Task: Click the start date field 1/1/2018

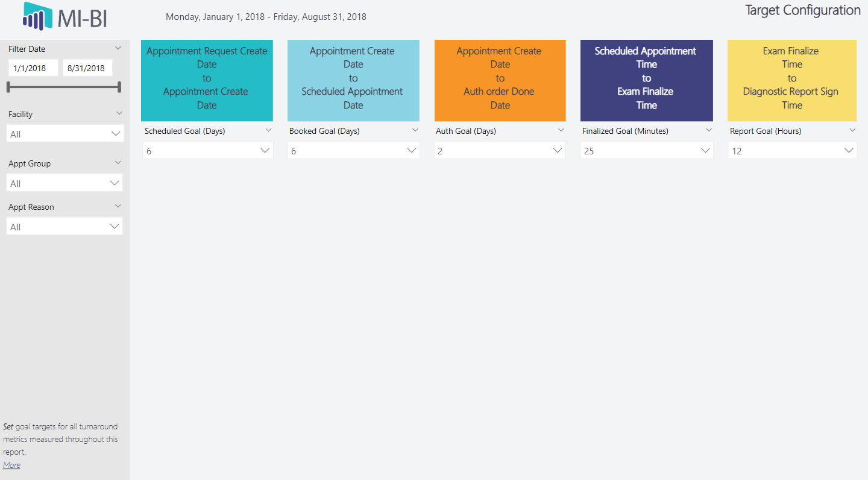Action: (33, 68)
